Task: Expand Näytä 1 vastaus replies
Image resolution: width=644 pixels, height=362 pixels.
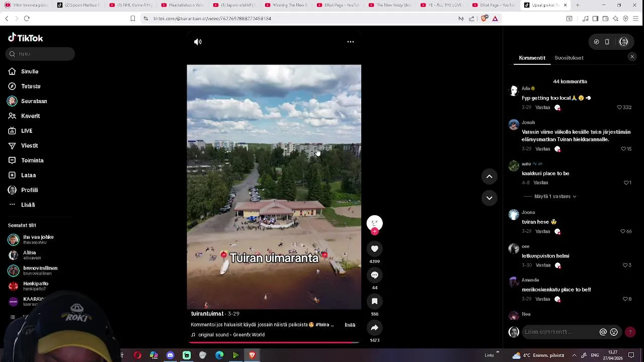Action: pos(555,197)
